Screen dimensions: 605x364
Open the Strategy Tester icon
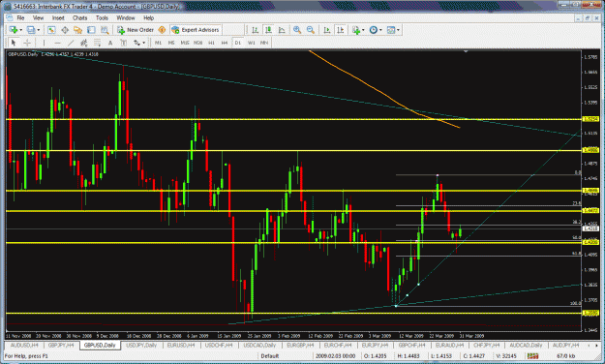[x=105, y=30]
